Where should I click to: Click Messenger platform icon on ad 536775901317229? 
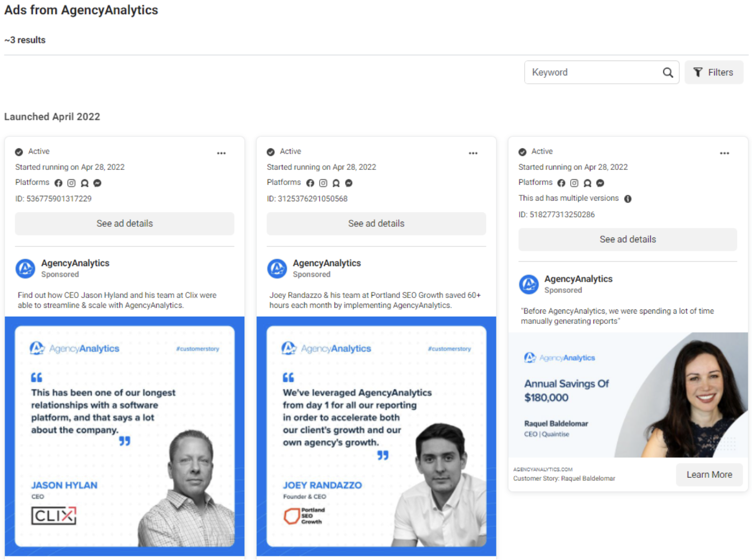click(97, 183)
